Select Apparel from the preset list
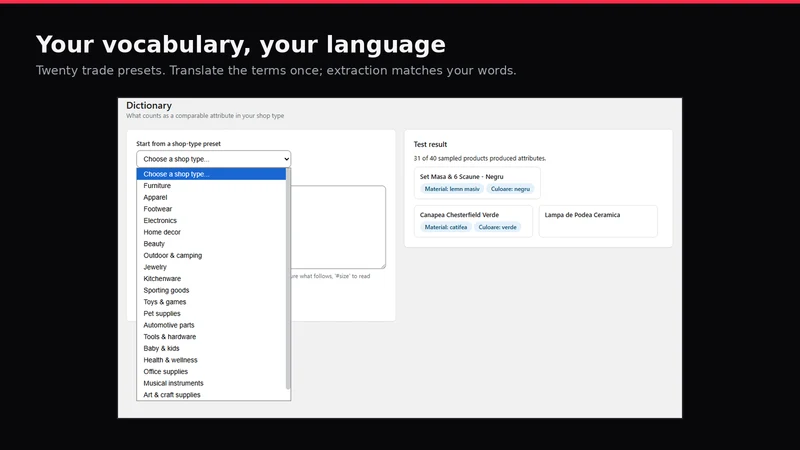The image size is (800, 450). click(x=211, y=197)
